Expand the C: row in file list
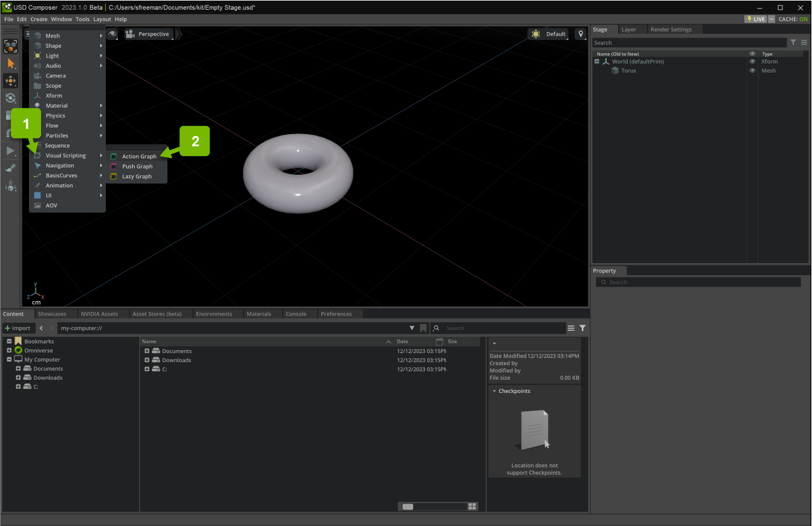The image size is (812, 526). (x=147, y=369)
